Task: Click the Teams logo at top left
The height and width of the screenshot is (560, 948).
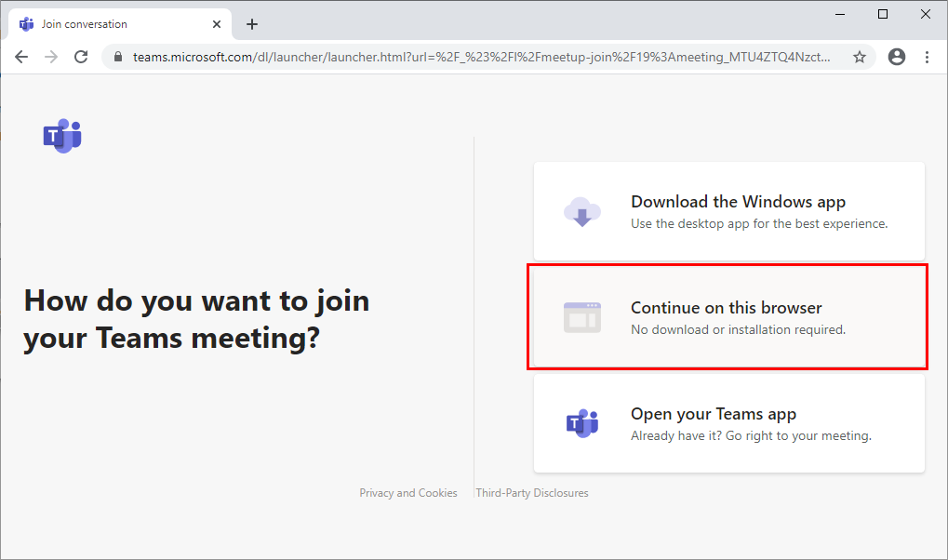Action: click(x=62, y=136)
